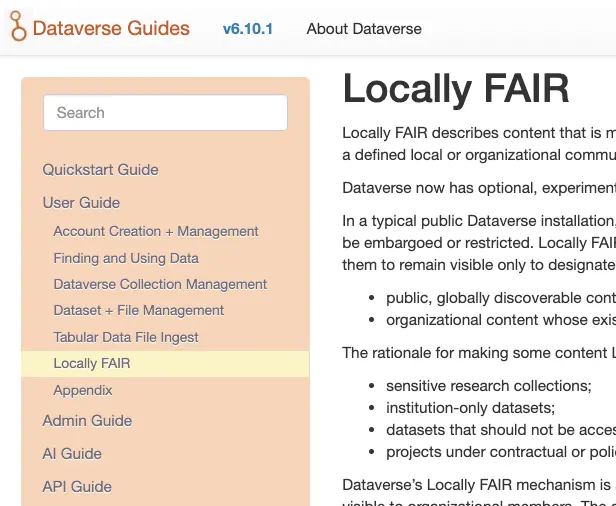Open the Admin Guide sidebar link
The height and width of the screenshot is (506, 616).
tap(87, 421)
